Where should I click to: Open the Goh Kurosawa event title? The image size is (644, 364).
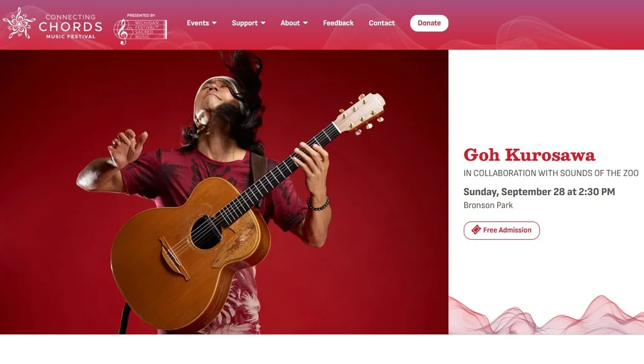pyautogui.click(x=529, y=155)
